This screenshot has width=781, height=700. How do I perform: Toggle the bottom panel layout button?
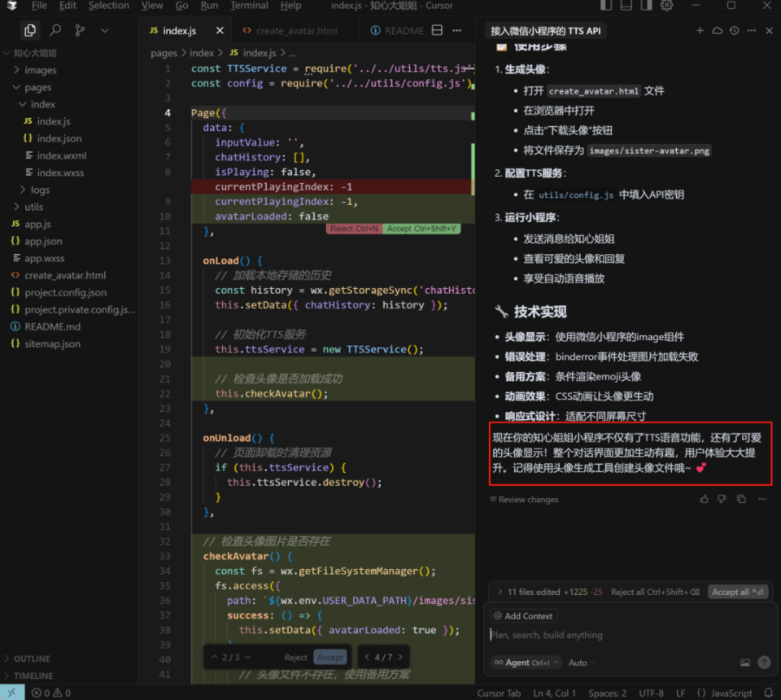(626, 6)
